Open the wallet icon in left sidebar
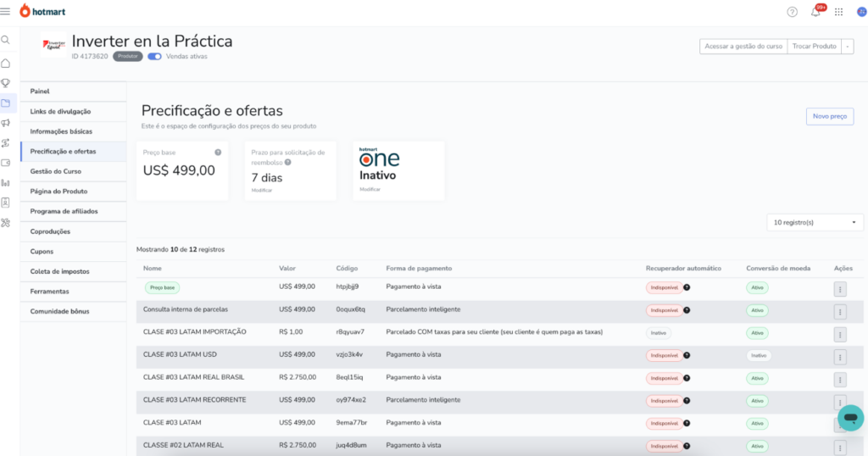 click(6, 163)
